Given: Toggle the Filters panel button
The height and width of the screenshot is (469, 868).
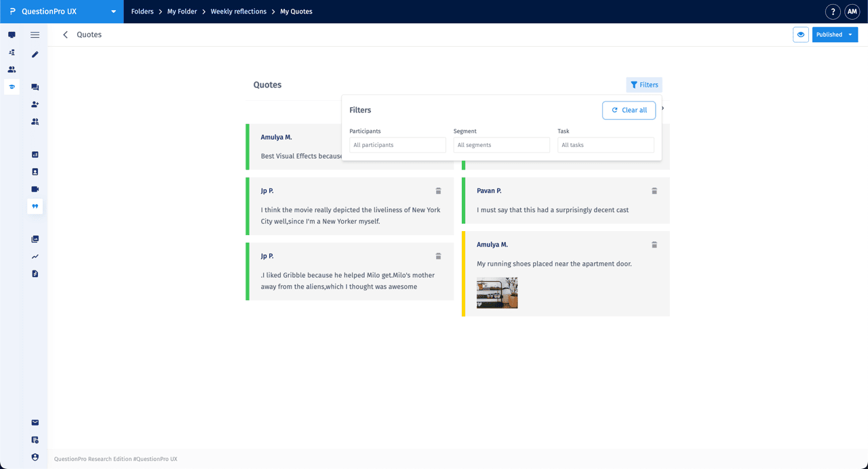Looking at the screenshot, I should (644, 85).
